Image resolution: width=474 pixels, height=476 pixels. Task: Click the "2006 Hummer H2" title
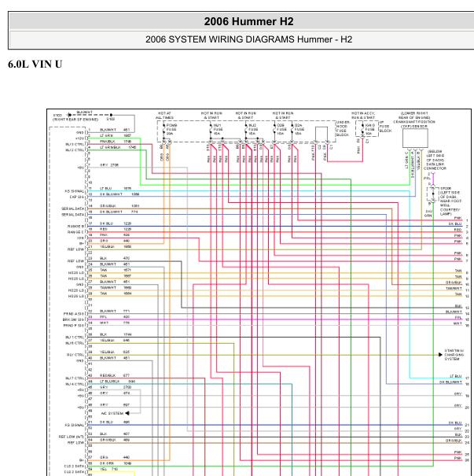[x=248, y=21]
